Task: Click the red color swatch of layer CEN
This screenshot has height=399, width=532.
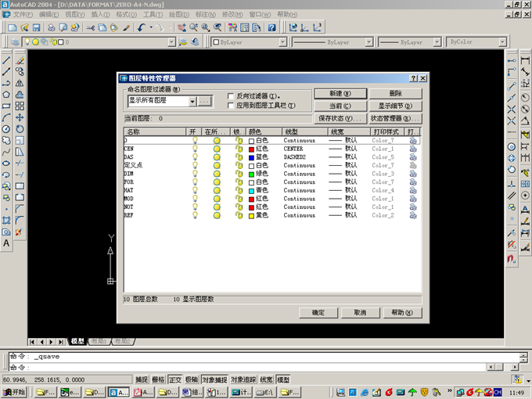Action: (x=251, y=149)
